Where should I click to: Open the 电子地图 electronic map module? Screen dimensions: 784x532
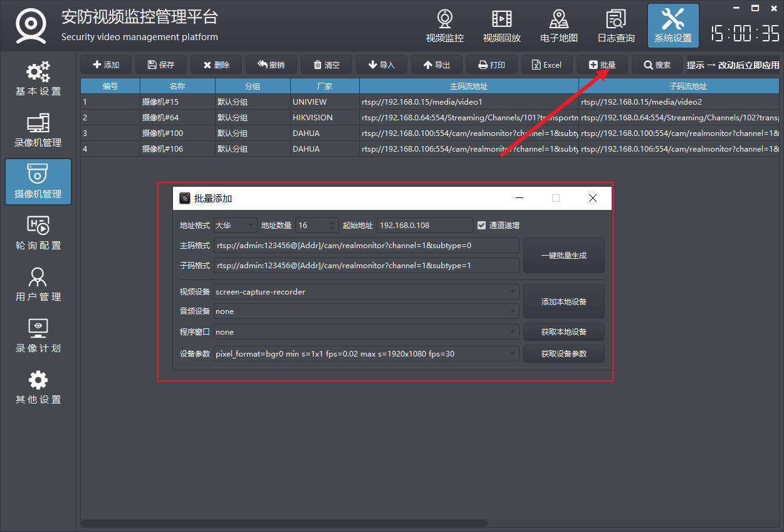click(x=558, y=26)
